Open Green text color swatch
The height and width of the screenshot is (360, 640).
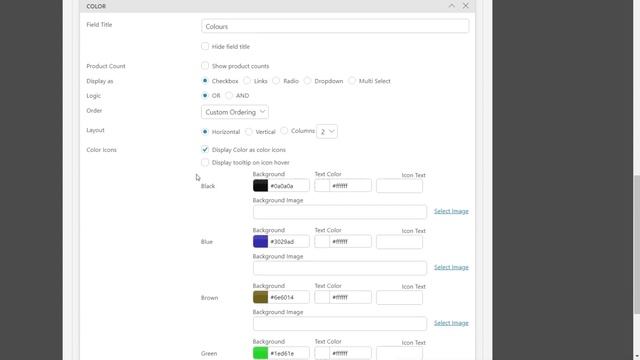322,353
